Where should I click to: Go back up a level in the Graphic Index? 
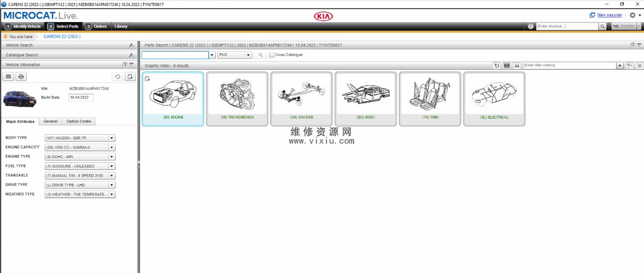click(497, 65)
